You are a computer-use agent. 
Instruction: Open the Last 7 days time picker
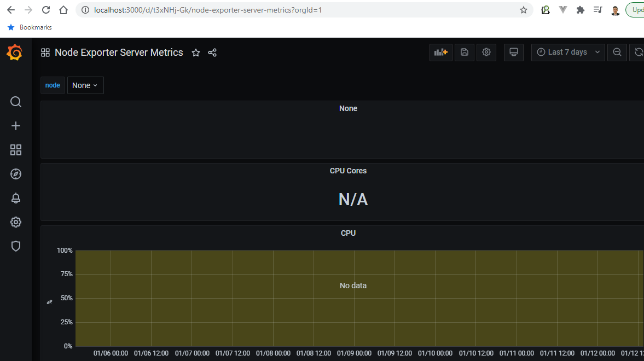pos(568,52)
